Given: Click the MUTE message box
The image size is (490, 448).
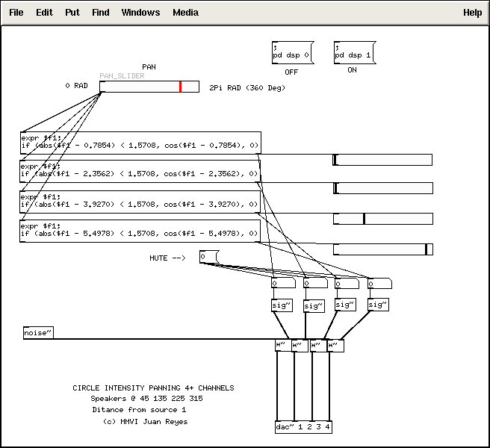Looking at the screenshot, I should pos(208,257).
